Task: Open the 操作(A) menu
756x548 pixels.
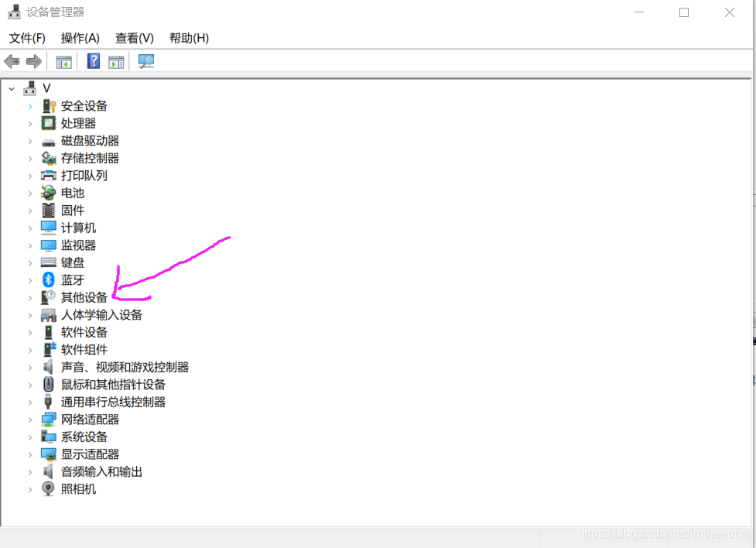Action: pyautogui.click(x=80, y=38)
